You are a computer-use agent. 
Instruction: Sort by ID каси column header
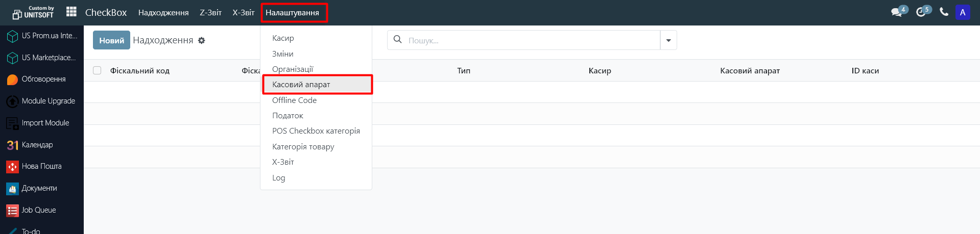(x=865, y=71)
